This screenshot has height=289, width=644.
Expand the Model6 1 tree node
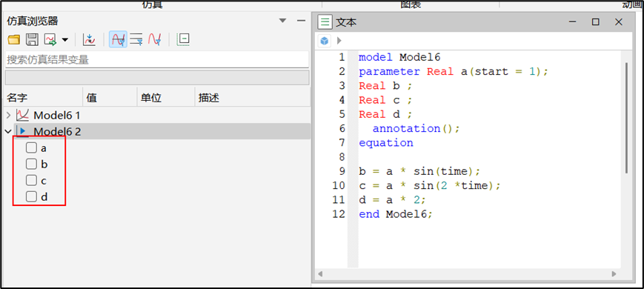[x=9, y=115]
